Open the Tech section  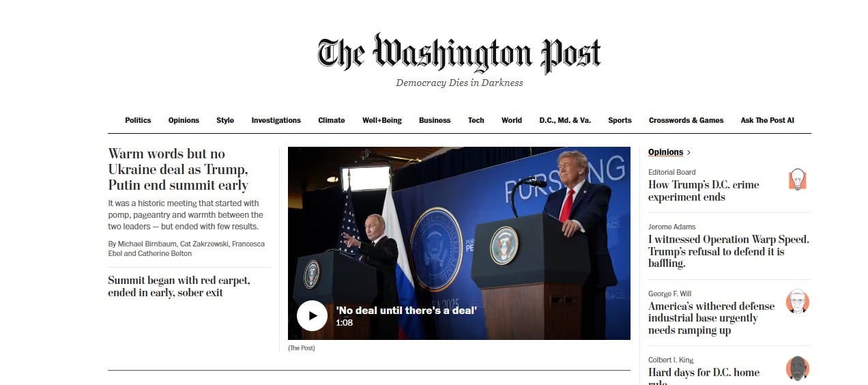coord(476,120)
